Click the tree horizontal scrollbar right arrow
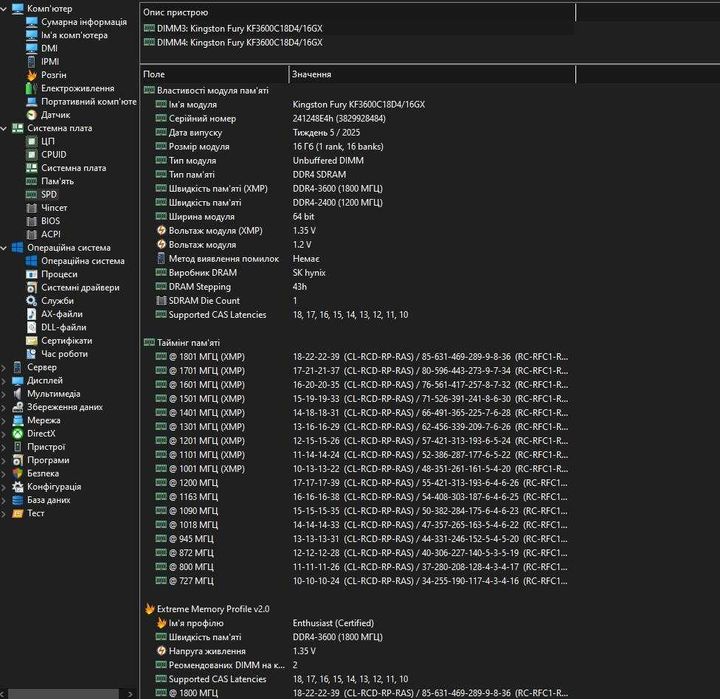This screenshot has width=720, height=699. point(130,694)
